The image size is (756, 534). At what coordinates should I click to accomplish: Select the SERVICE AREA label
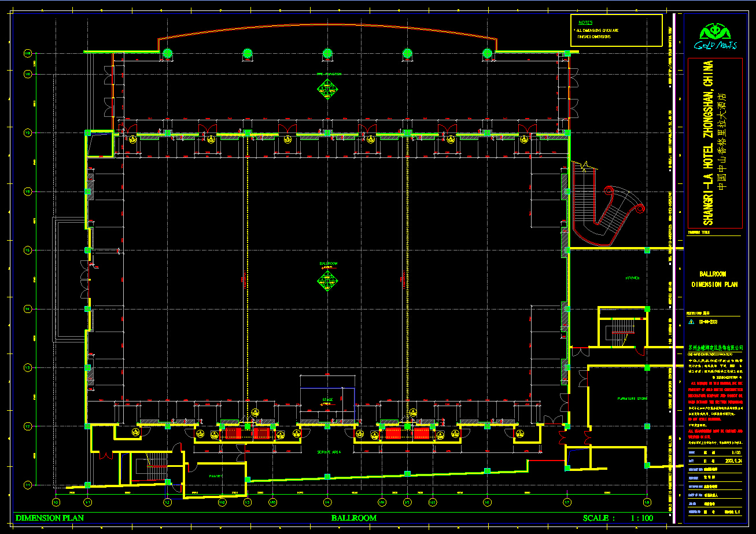[329, 452]
